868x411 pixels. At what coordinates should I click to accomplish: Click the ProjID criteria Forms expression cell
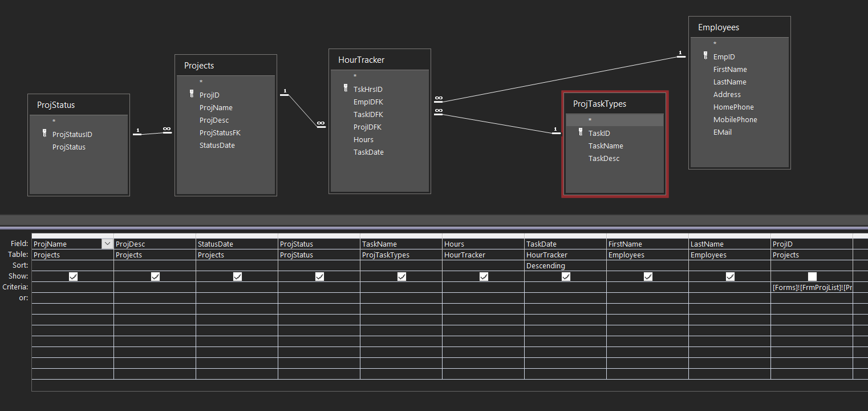coord(812,287)
